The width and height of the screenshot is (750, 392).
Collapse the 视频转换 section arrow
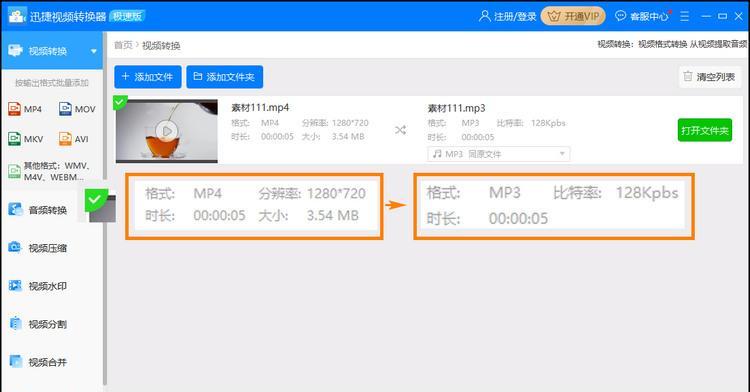pos(94,51)
